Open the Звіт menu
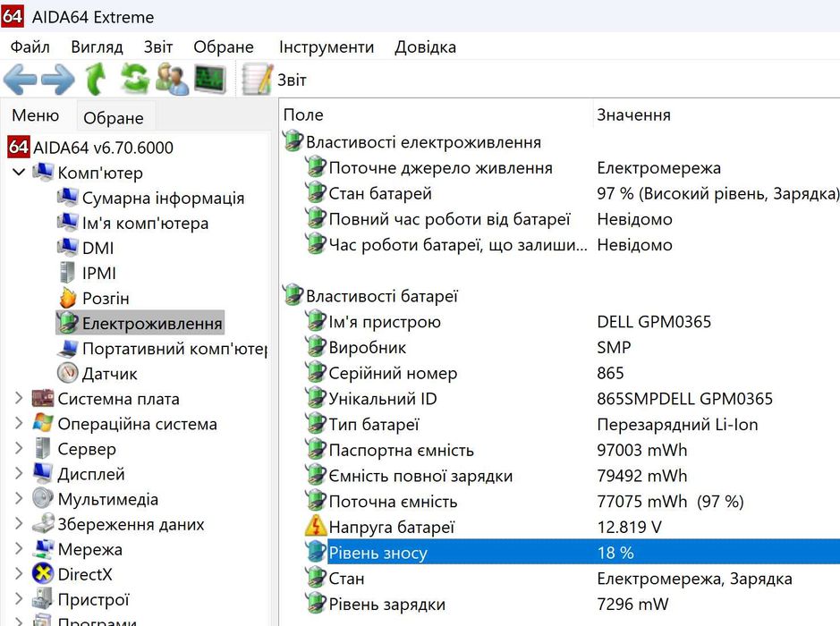The width and height of the screenshot is (840, 626). 158,47
